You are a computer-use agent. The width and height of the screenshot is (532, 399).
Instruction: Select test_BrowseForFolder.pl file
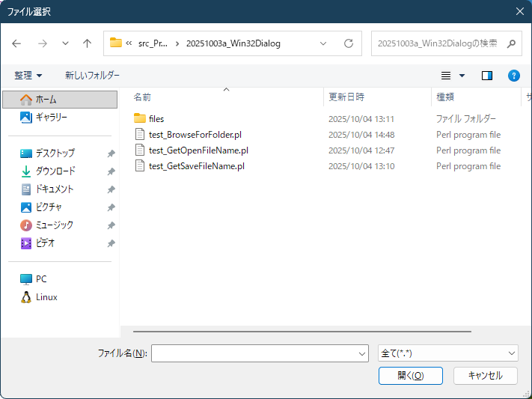pos(195,135)
